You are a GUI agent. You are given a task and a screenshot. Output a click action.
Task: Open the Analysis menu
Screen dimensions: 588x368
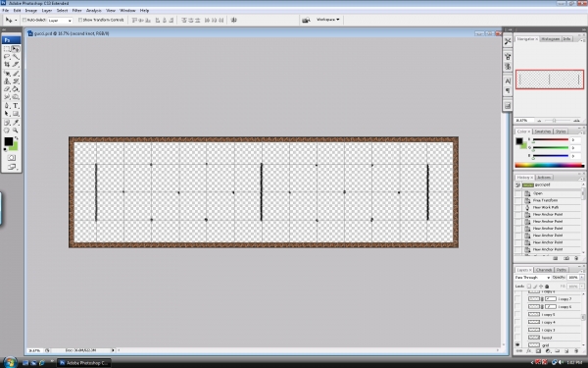pyautogui.click(x=94, y=11)
